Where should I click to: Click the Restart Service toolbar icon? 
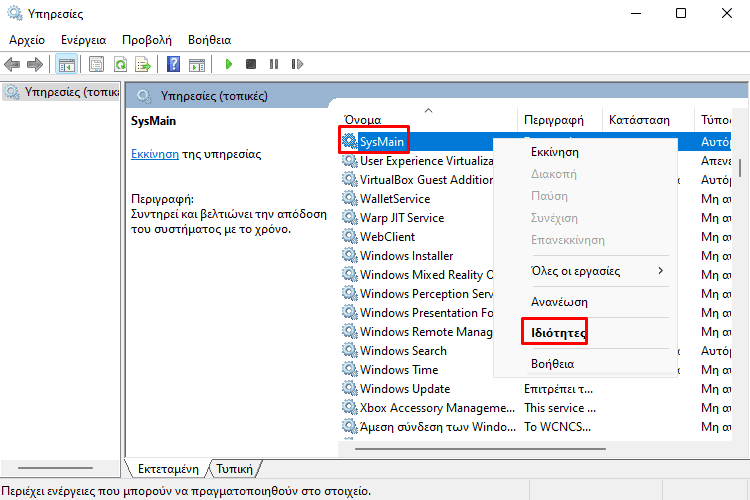(297, 64)
